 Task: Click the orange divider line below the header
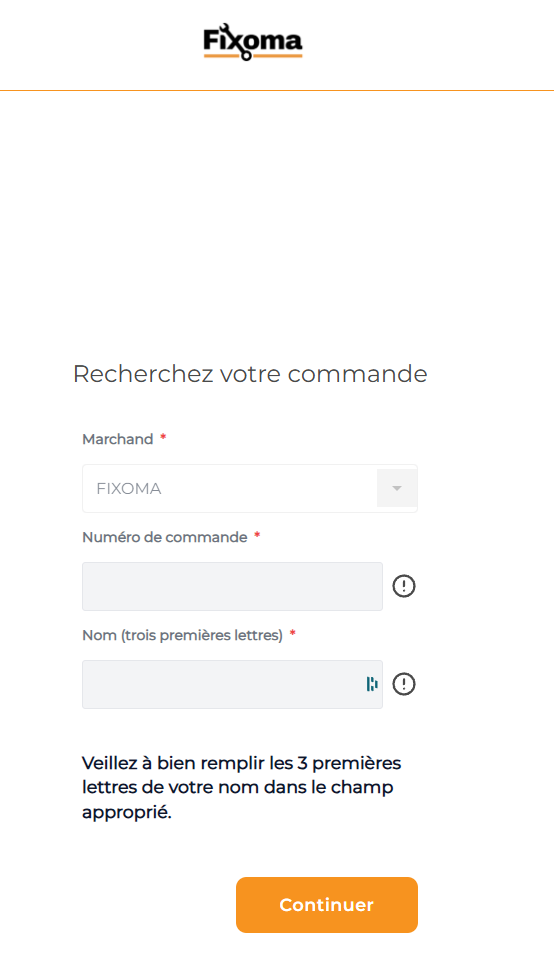pyautogui.click(x=277, y=90)
